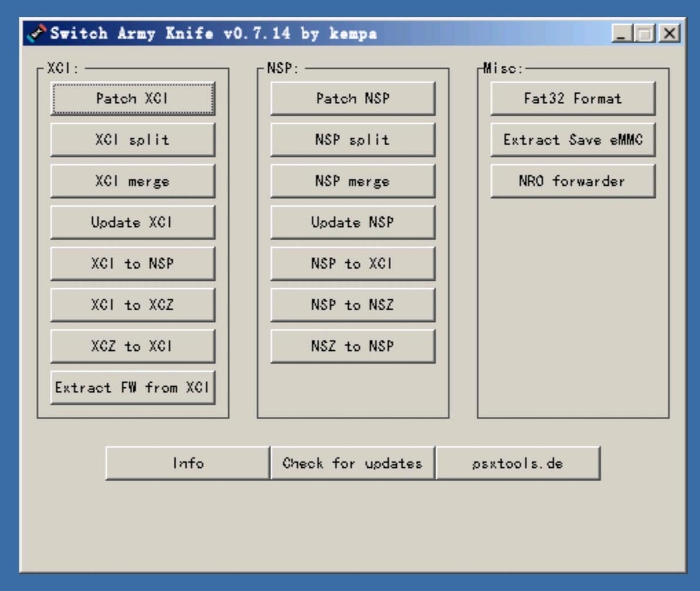
Task: Open the psxtools.de website link
Action: pos(518,464)
